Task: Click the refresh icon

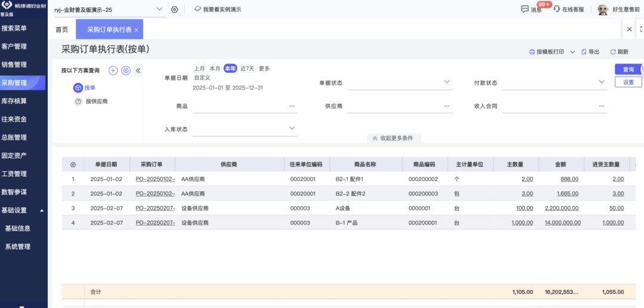Action: [613, 52]
